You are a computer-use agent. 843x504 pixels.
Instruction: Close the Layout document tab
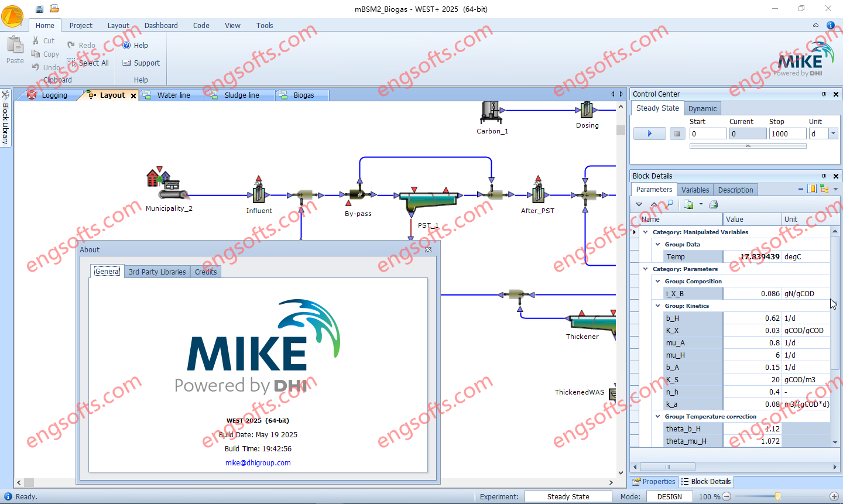[133, 95]
